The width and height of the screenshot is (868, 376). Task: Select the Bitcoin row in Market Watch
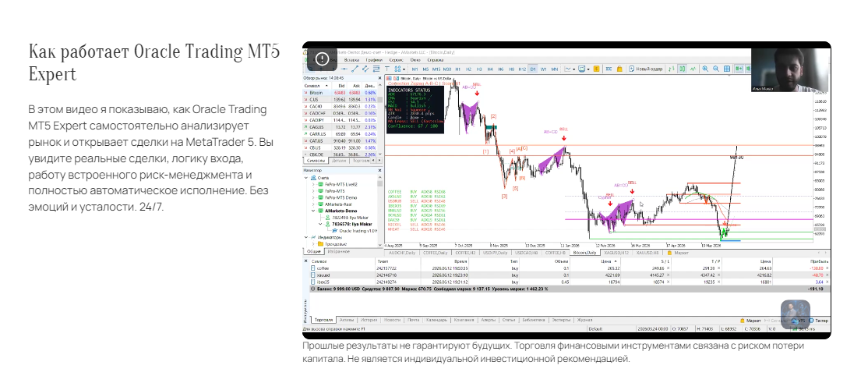tap(340, 93)
